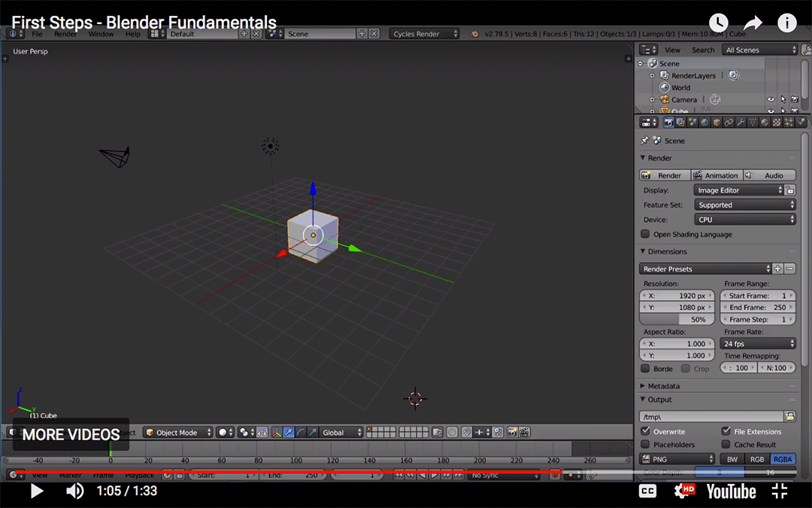Click the OpenGL render animation clapper icon
The width and height of the screenshot is (812, 508).
click(x=524, y=432)
